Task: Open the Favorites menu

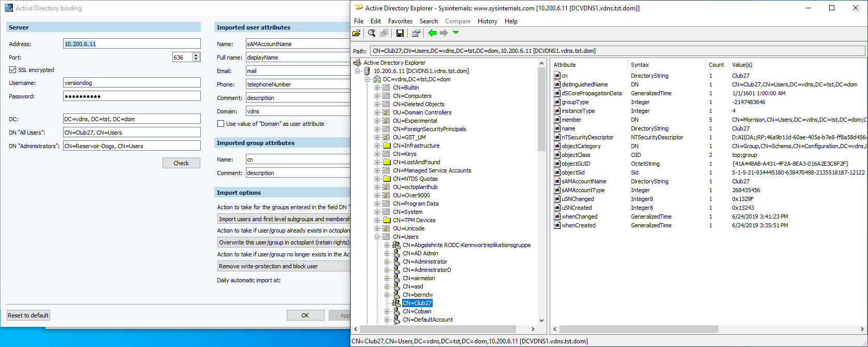Action: tap(400, 21)
